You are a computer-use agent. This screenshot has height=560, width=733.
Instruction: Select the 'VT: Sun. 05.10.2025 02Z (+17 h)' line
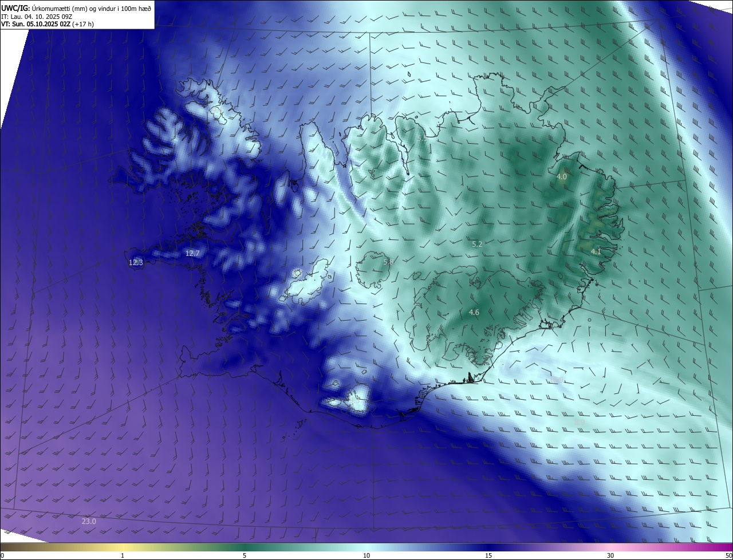point(48,24)
